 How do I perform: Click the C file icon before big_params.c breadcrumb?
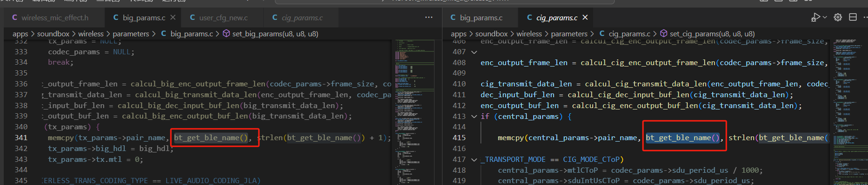(164, 34)
